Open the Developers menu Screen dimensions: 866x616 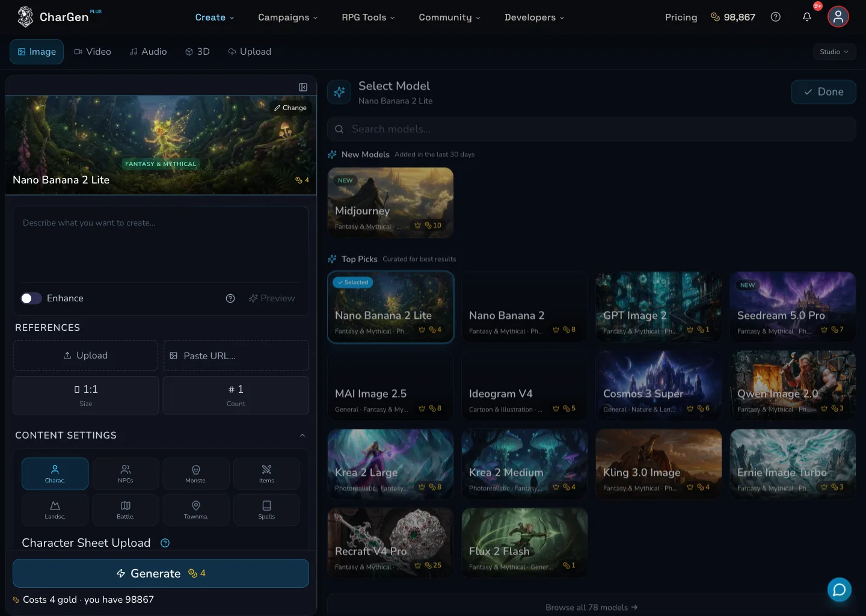point(535,17)
